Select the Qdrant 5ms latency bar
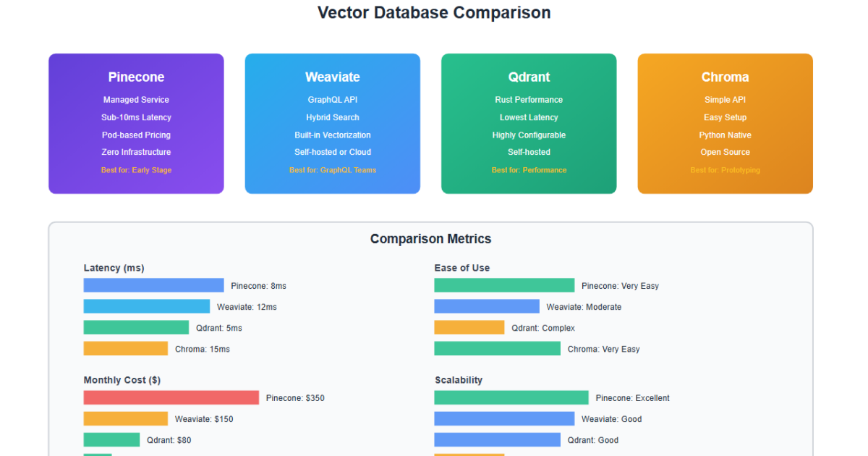868x456 pixels. tap(136, 328)
